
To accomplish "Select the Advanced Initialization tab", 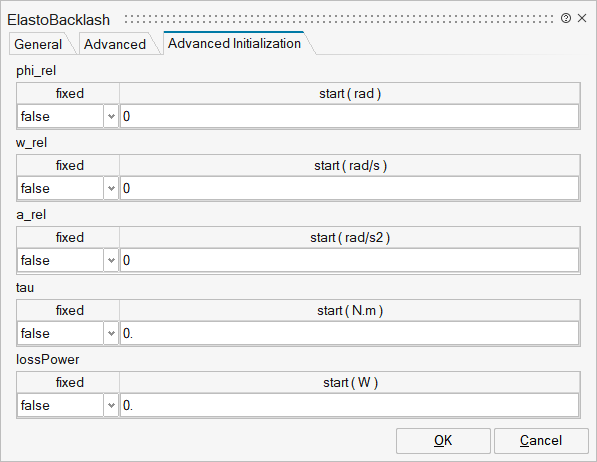I will [235, 43].
